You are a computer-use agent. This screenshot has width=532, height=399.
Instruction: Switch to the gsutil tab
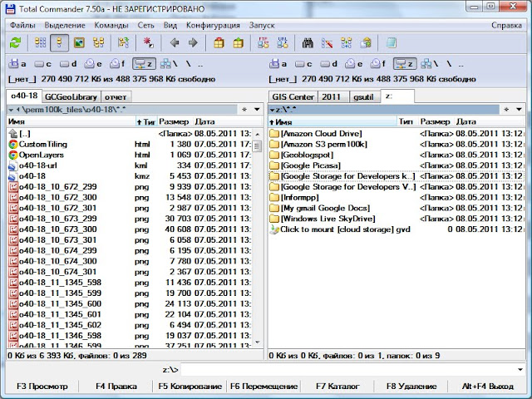(x=363, y=97)
